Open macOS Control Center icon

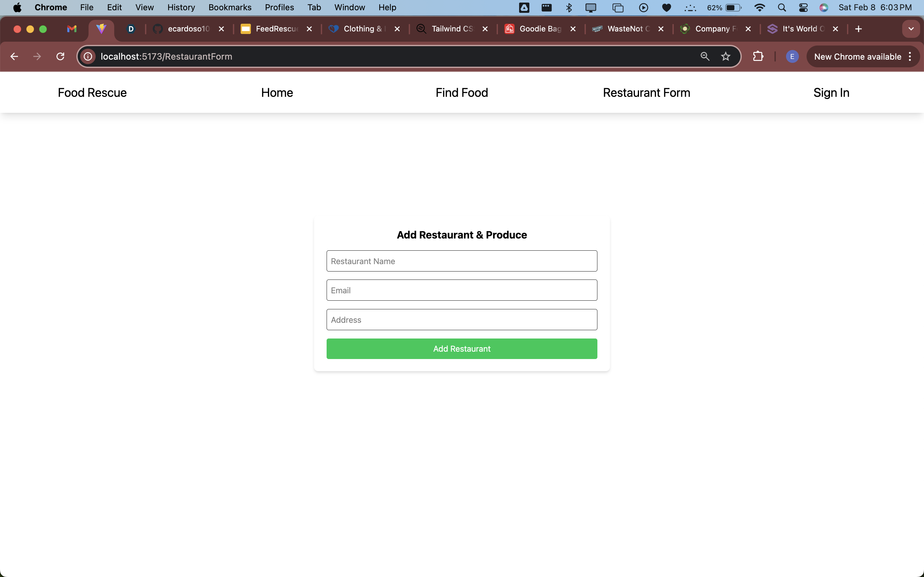[x=803, y=8]
